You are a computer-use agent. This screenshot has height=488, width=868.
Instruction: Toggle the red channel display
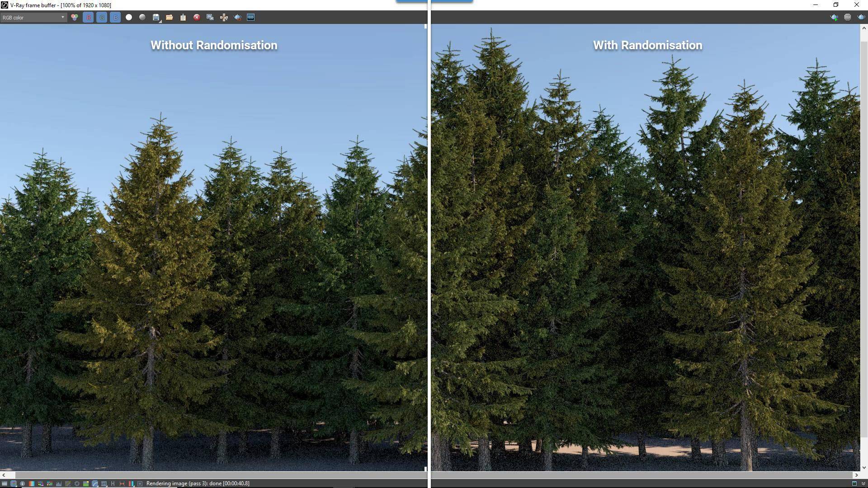click(x=89, y=17)
